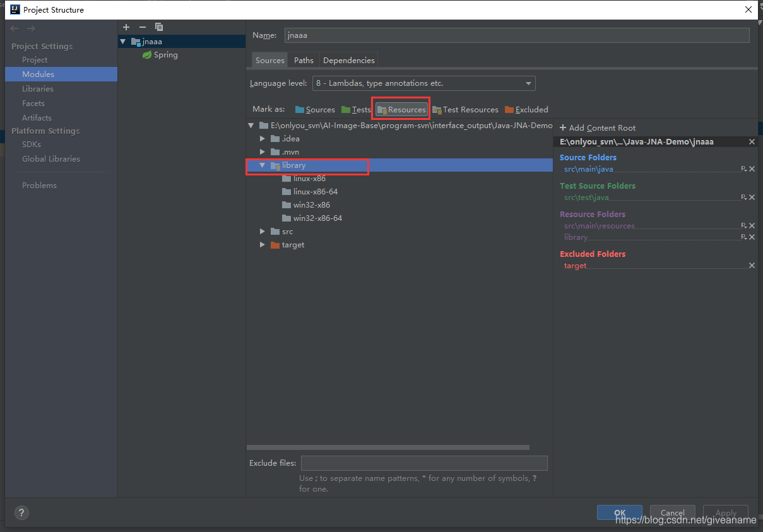Unmark target excluded folder

point(752,266)
